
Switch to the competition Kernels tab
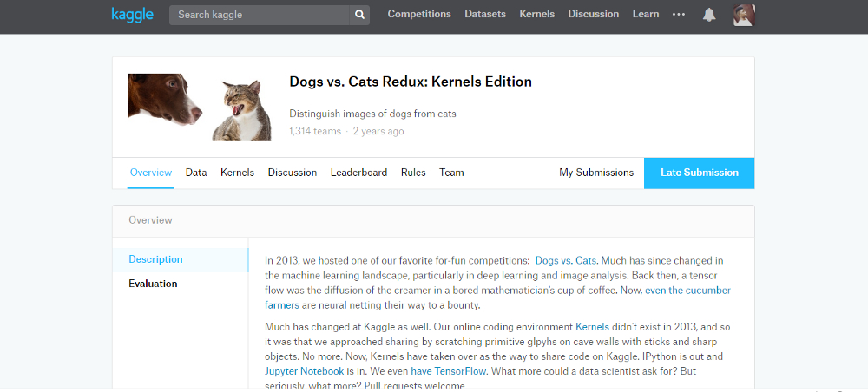click(x=237, y=173)
